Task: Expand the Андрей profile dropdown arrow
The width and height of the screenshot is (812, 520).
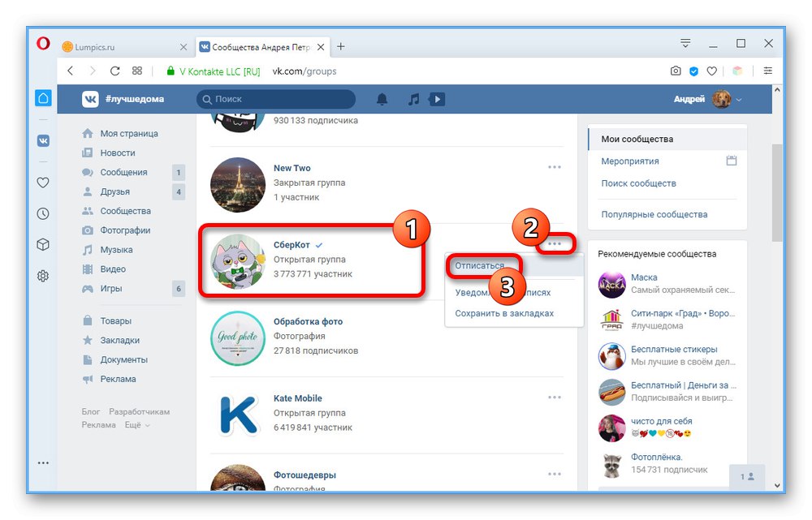Action: [739, 100]
